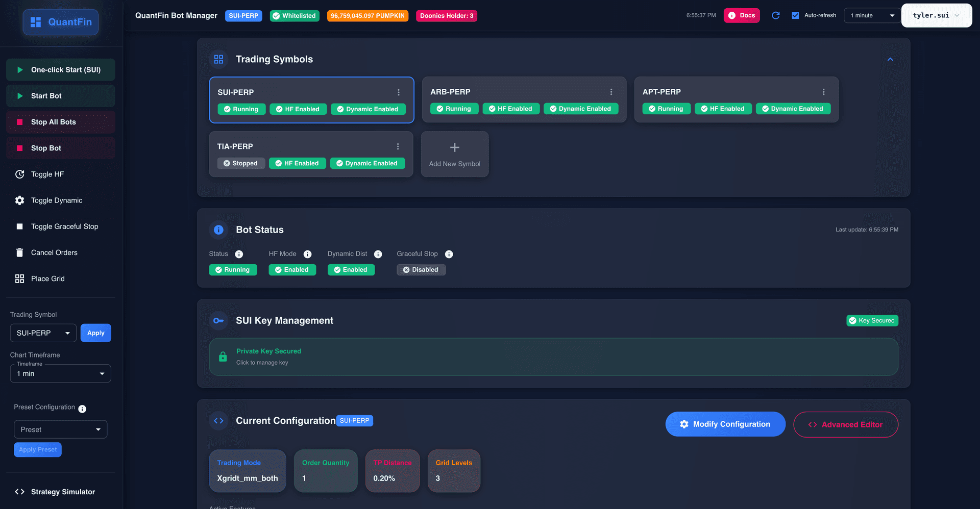Click Cancel Orders in sidebar
980x509 pixels.
(61, 252)
